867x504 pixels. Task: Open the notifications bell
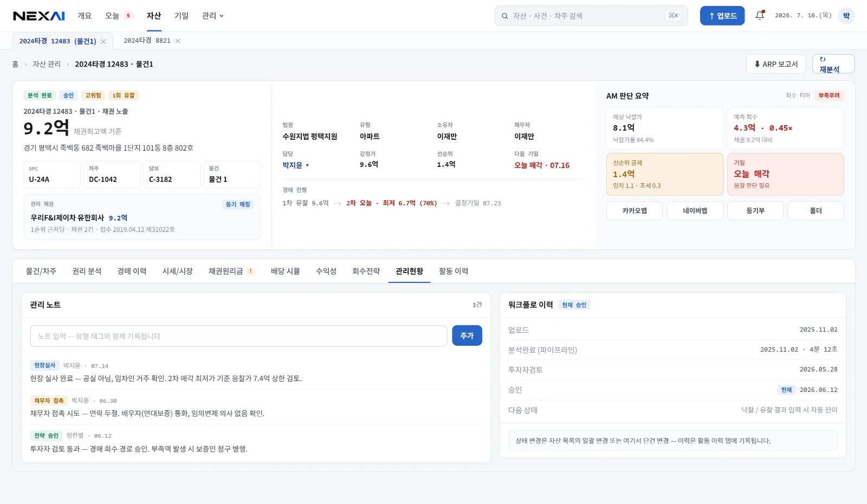pyautogui.click(x=760, y=16)
